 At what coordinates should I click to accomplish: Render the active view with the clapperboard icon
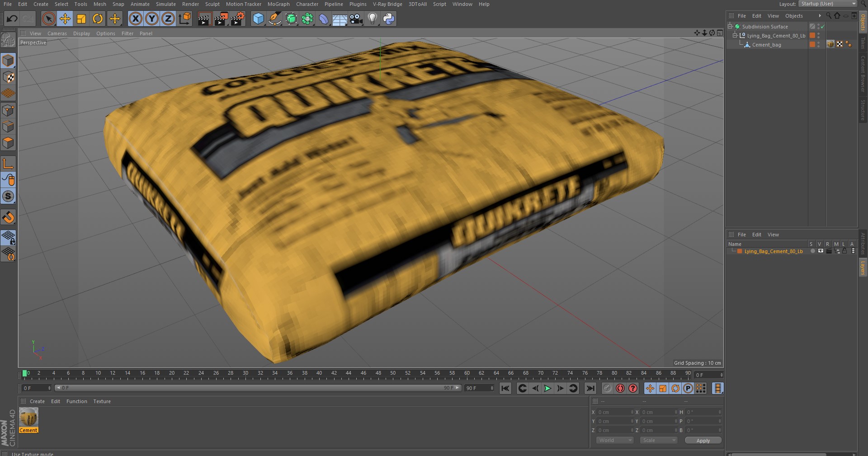pyautogui.click(x=204, y=19)
